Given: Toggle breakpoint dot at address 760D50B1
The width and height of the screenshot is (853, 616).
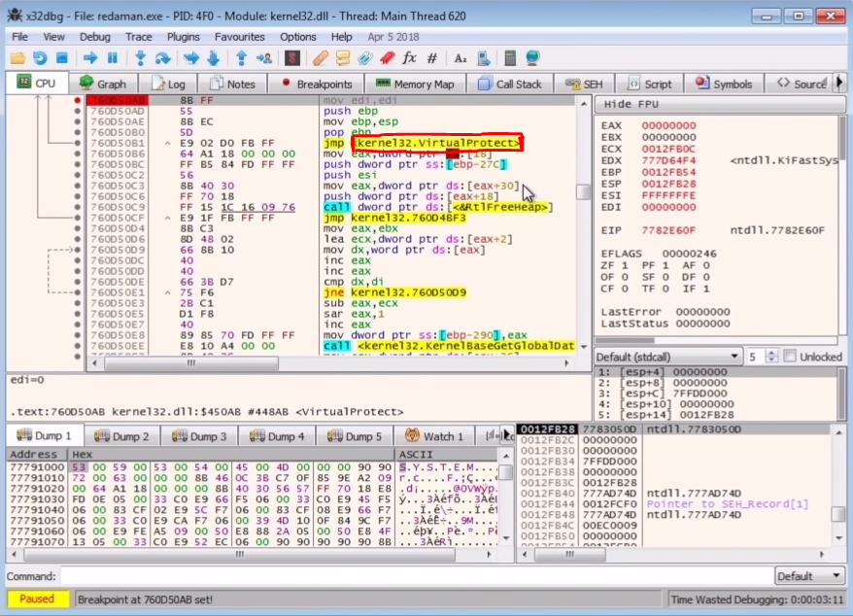Looking at the screenshot, I should 78,143.
